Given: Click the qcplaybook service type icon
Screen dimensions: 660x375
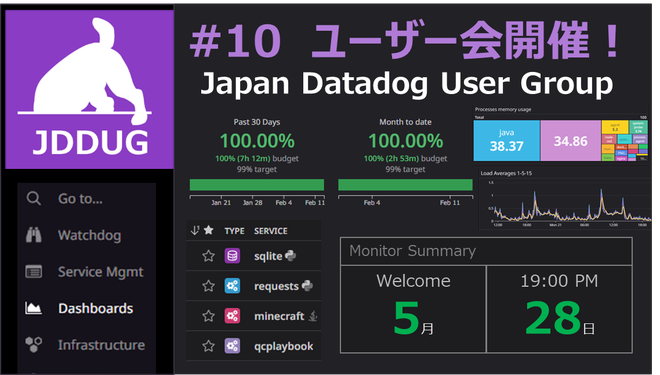Looking at the screenshot, I should pos(232,346).
